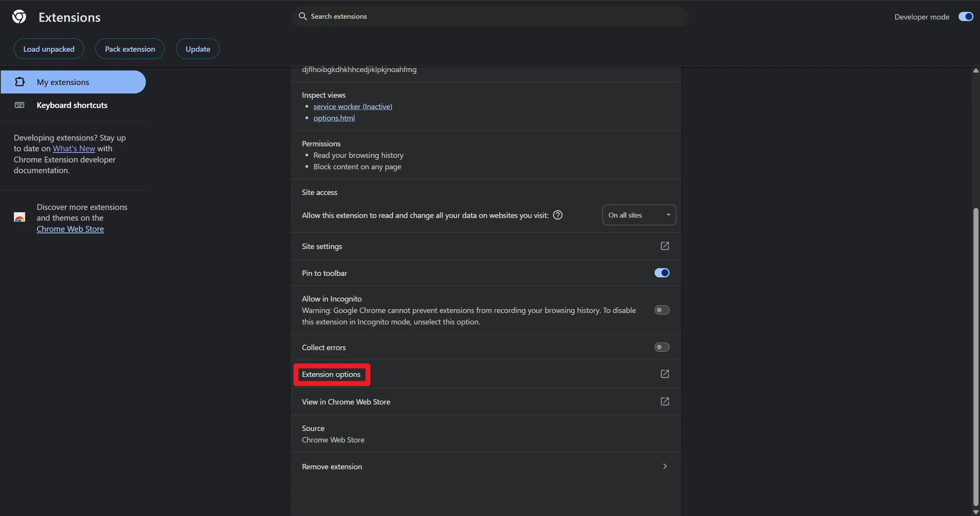Open the On all sites dropdown
The image size is (980, 516).
coord(639,215)
